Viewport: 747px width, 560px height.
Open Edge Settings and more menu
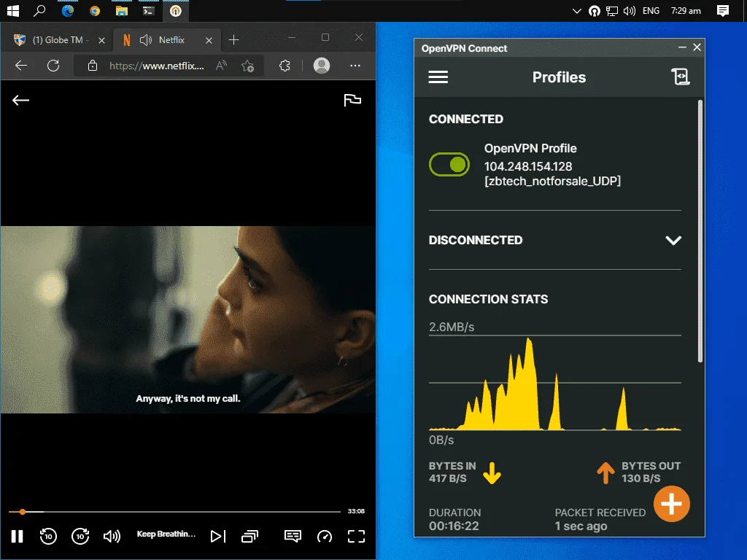(355, 66)
